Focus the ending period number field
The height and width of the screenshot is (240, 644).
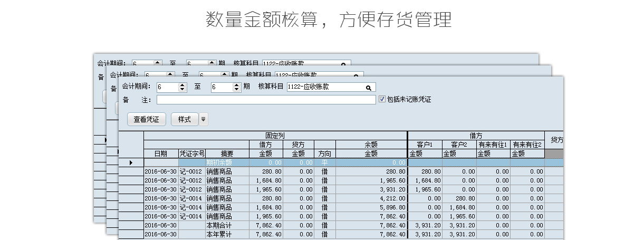(222, 88)
